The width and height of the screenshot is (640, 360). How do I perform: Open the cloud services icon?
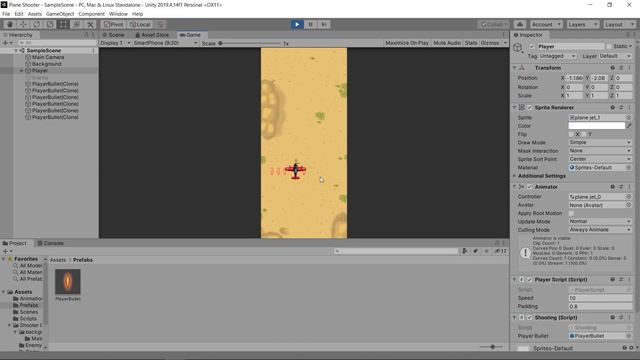pos(520,24)
